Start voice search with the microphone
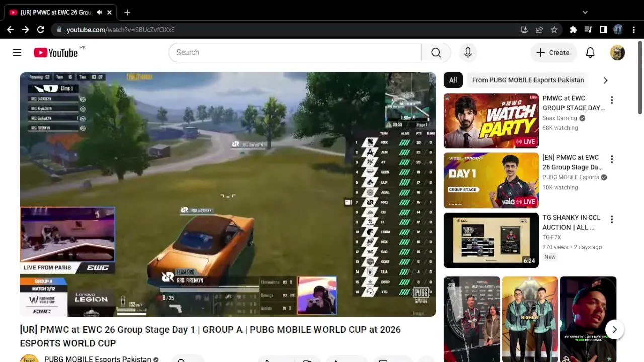The width and height of the screenshot is (644, 362). [x=468, y=53]
